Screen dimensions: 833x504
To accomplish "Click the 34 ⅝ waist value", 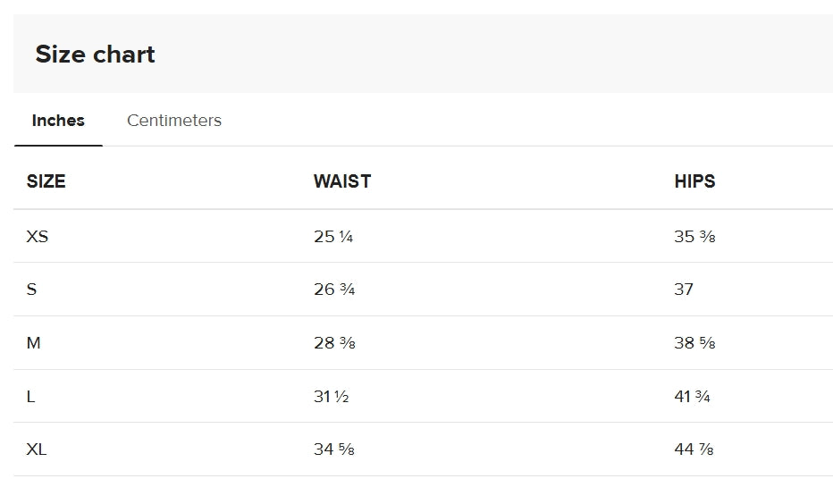I will [x=333, y=449].
